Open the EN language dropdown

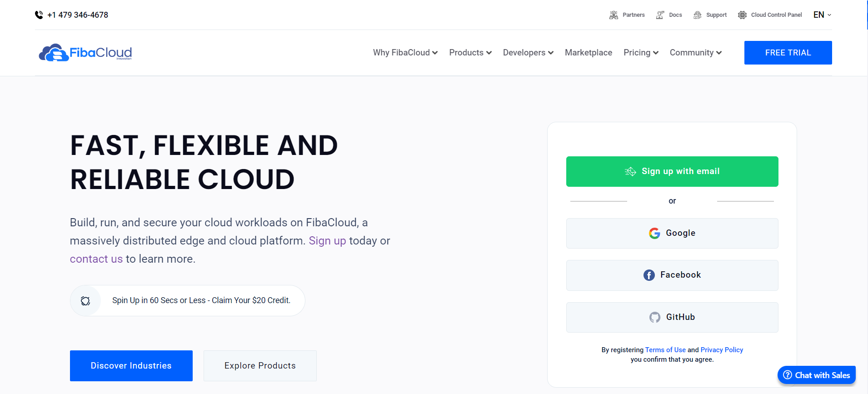coord(822,15)
